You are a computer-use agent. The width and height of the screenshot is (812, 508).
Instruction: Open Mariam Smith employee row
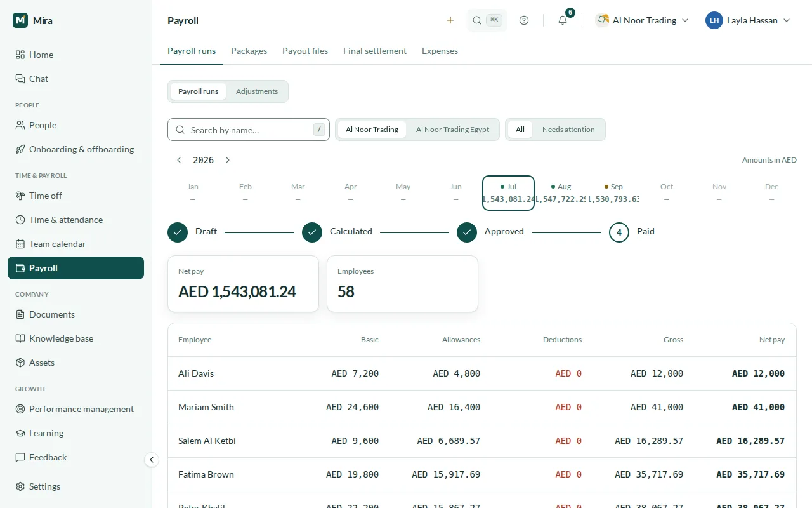[482, 407]
